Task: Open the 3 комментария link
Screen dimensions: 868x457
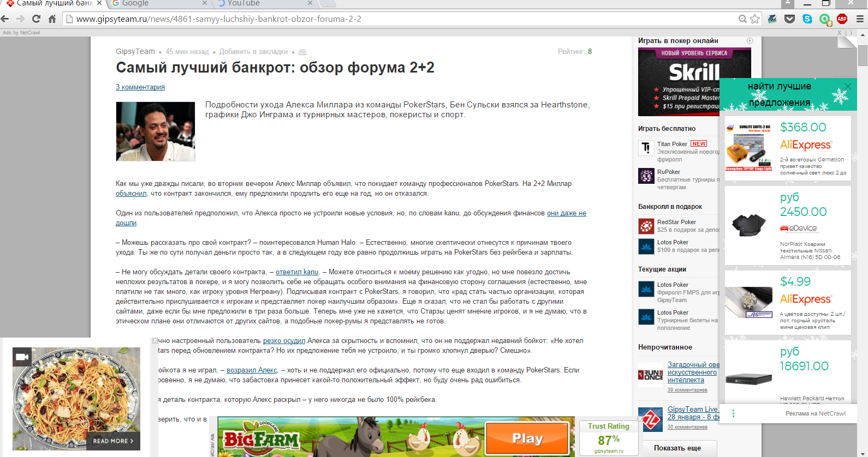Action: (x=140, y=87)
